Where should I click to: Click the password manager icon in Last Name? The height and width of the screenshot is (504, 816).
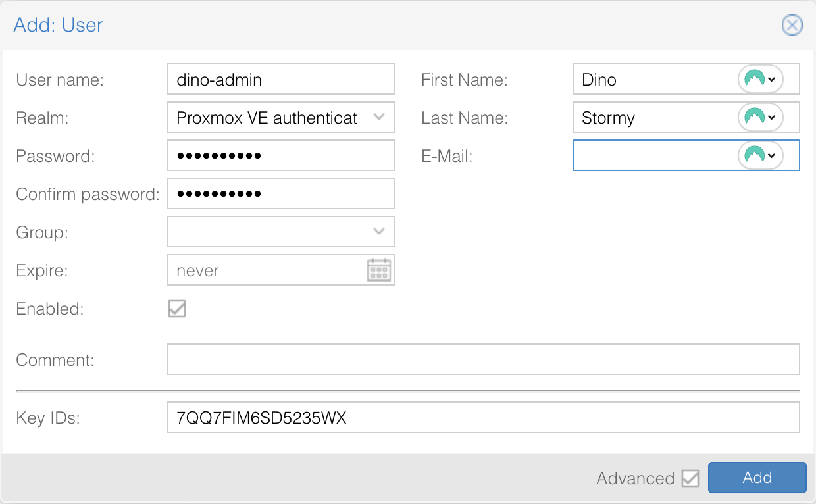(x=760, y=118)
